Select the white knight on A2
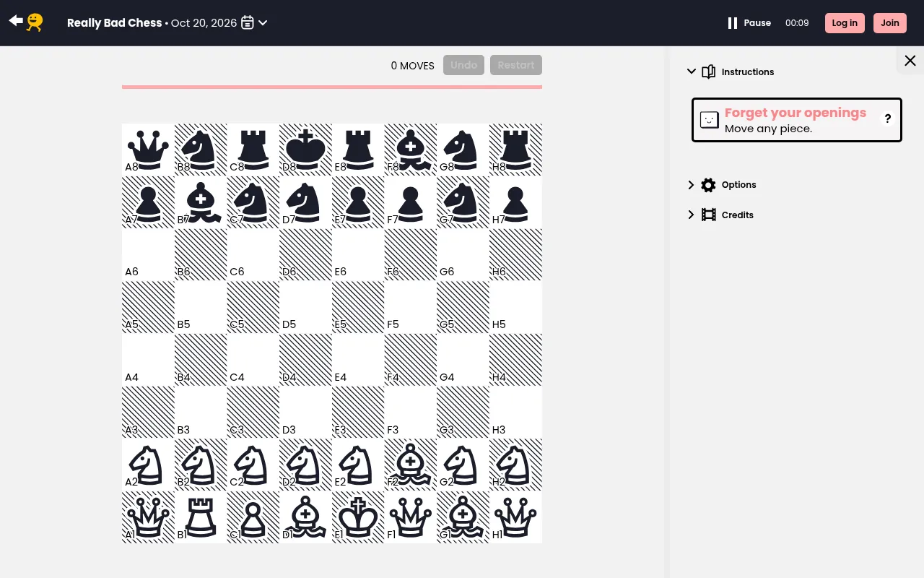The image size is (924, 578). pyautogui.click(x=148, y=465)
